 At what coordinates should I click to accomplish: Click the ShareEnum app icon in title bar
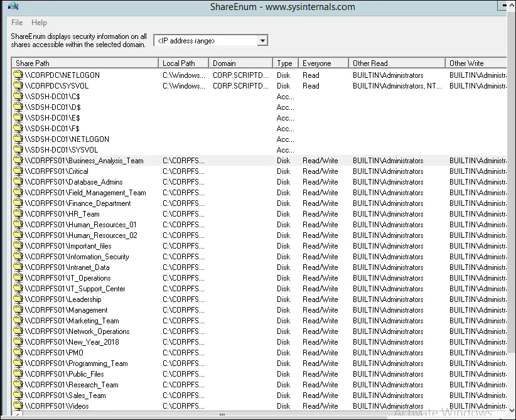click(x=13, y=6)
